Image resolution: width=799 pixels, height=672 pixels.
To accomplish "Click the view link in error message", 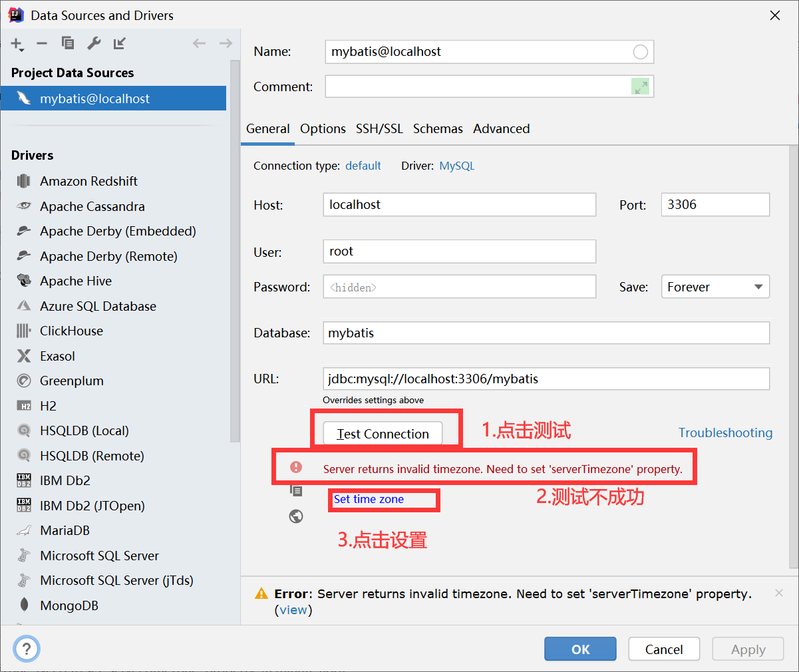I will pyautogui.click(x=293, y=610).
